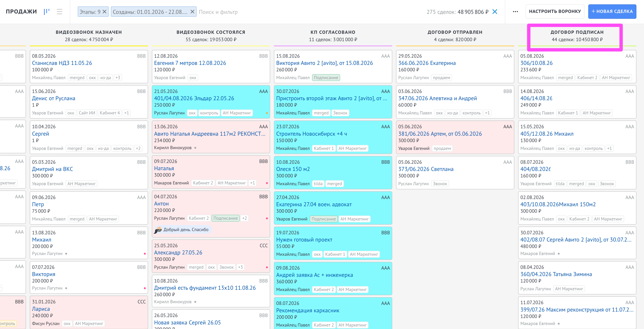This screenshot has width=644, height=329.
Task: Click red task indicator dot on Михаил card
Action: click(x=145, y=254)
